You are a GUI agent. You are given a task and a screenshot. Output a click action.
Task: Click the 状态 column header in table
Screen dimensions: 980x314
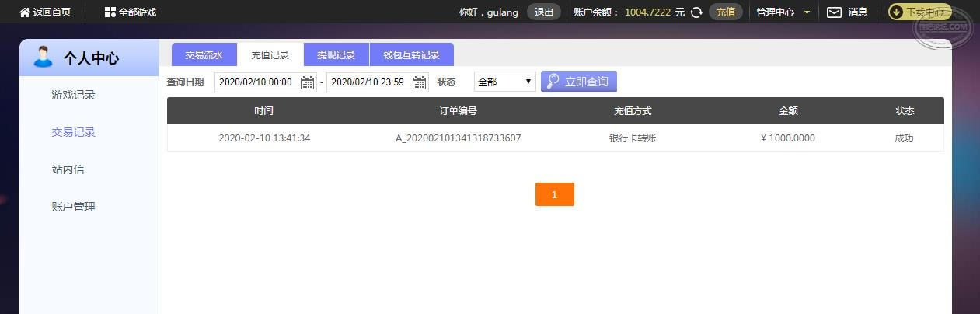point(905,111)
